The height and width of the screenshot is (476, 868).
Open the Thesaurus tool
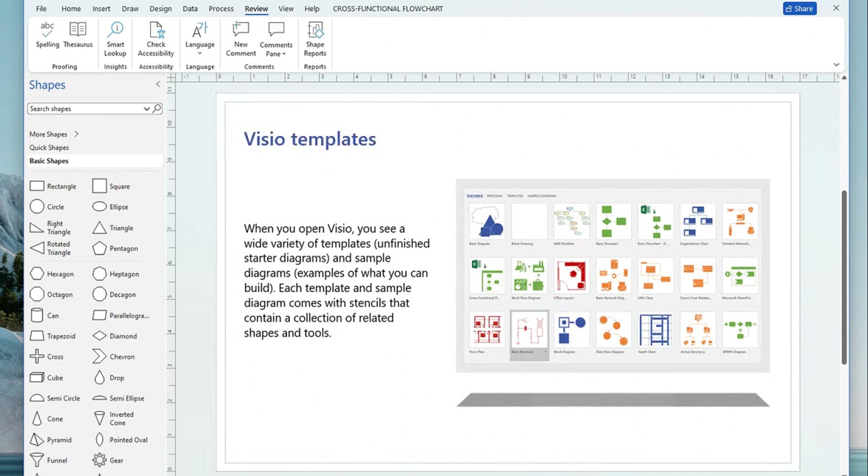click(x=78, y=35)
